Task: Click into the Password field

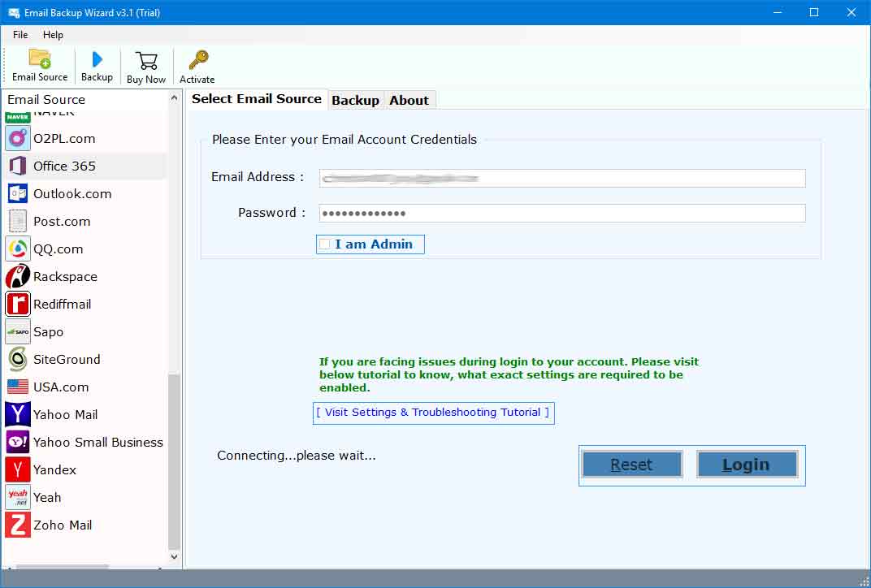Action: click(562, 214)
